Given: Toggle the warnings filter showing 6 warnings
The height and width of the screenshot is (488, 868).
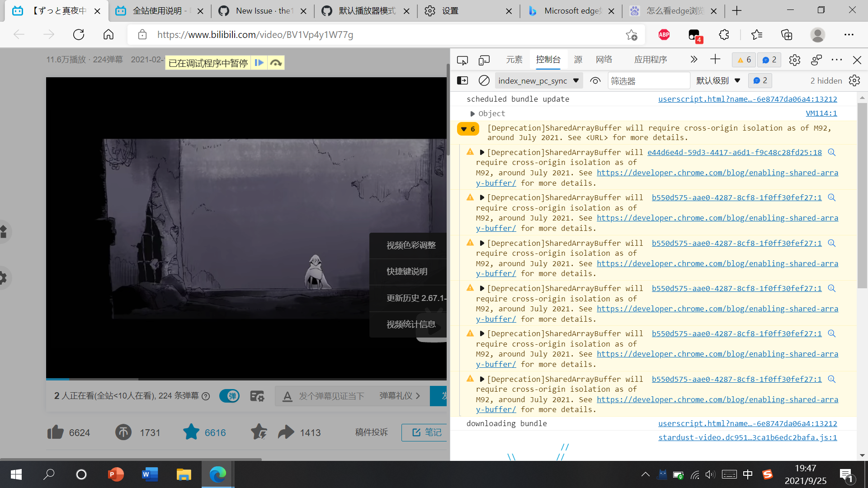Looking at the screenshot, I should [x=743, y=59].
